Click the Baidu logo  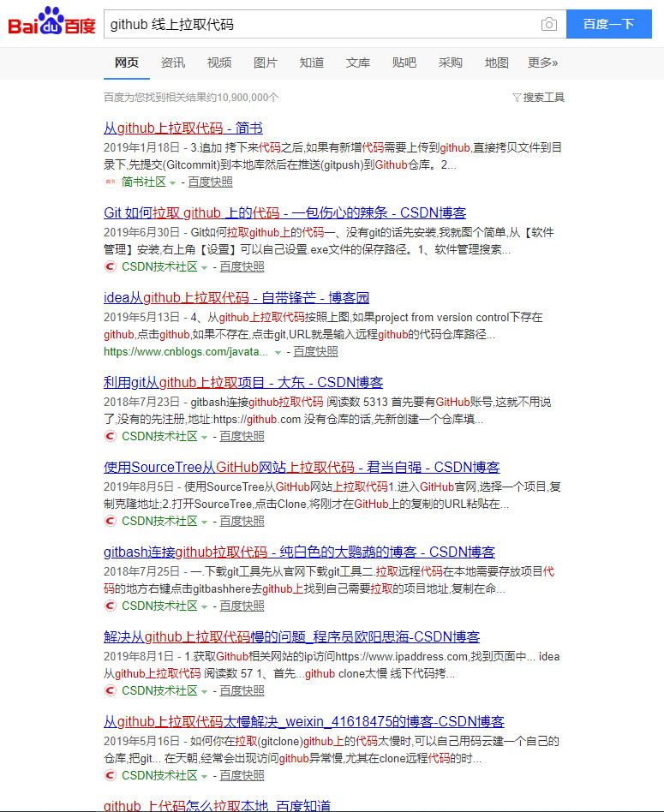pos(51,21)
